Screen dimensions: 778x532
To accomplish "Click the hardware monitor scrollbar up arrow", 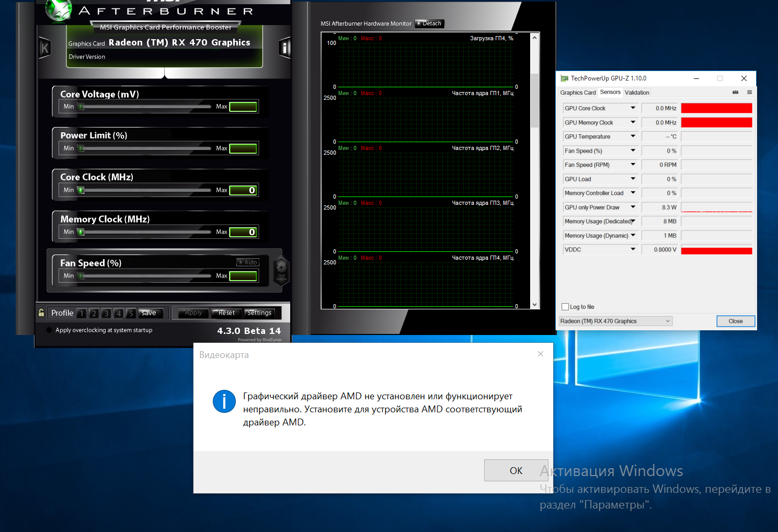I will point(534,38).
